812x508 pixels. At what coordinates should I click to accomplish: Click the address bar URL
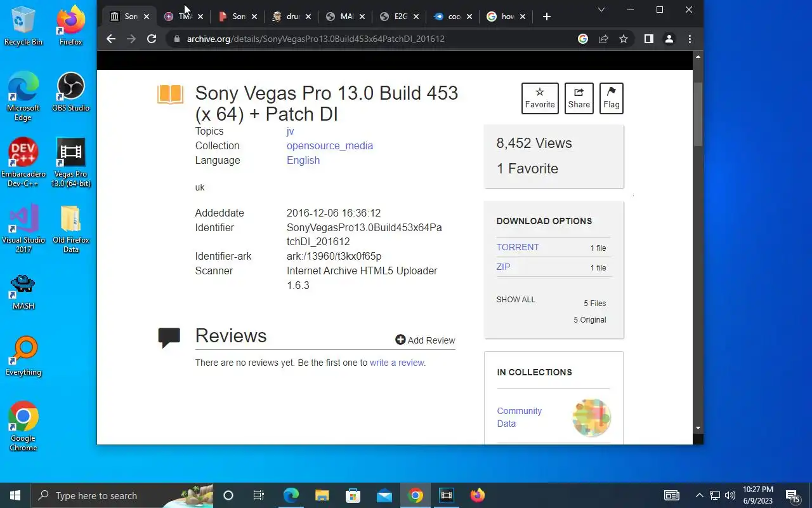coord(315,39)
